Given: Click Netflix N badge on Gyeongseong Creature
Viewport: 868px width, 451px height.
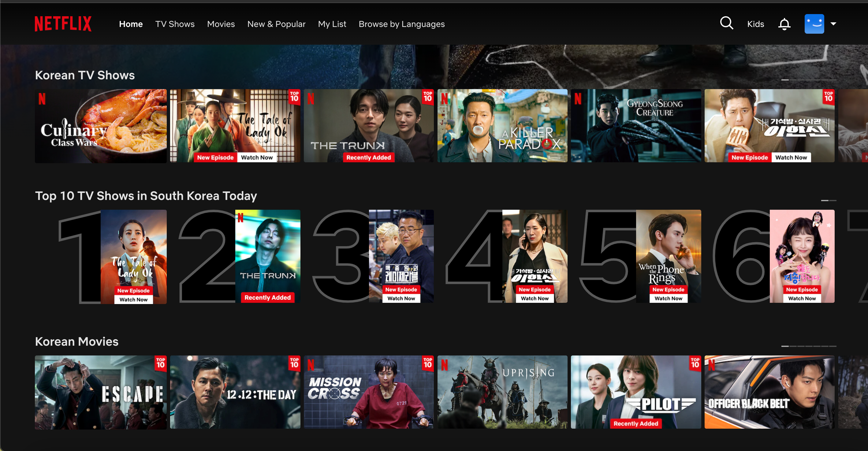Looking at the screenshot, I should (578, 99).
